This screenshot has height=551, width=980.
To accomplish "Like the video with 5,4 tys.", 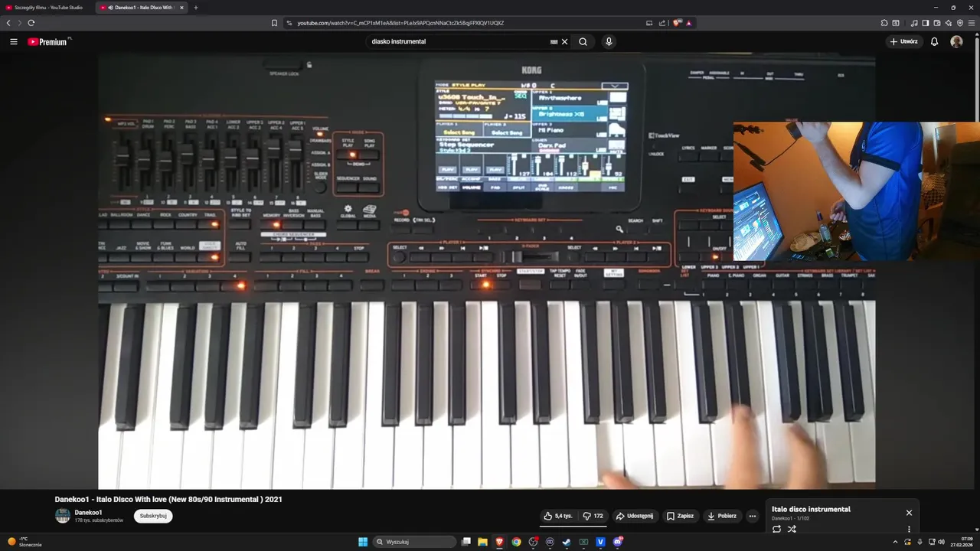I will tap(558, 516).
